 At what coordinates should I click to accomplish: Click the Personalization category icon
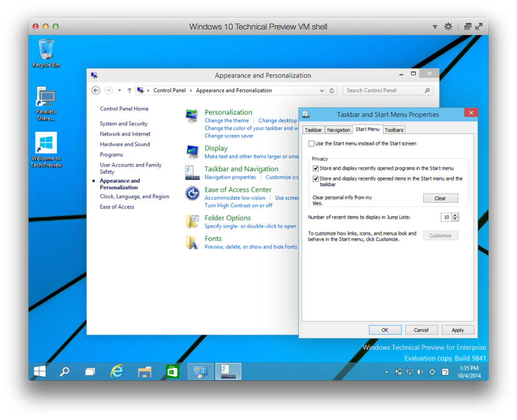192,116
